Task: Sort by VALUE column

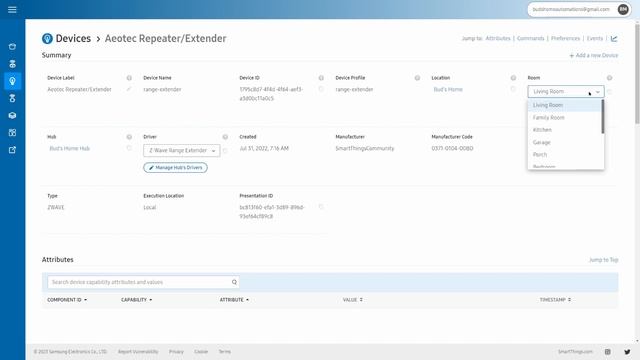Action: pos(353,300)
